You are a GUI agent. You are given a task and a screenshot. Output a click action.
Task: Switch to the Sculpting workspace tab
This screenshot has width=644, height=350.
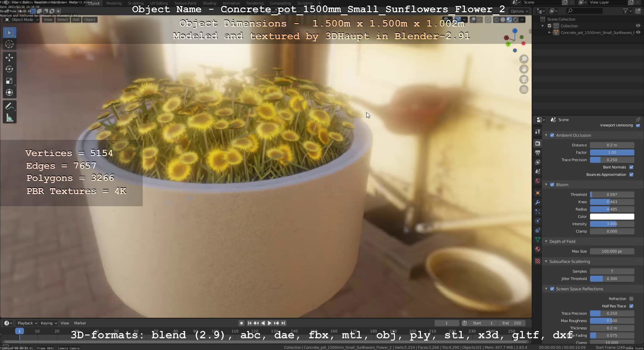(x=136, y=3)
